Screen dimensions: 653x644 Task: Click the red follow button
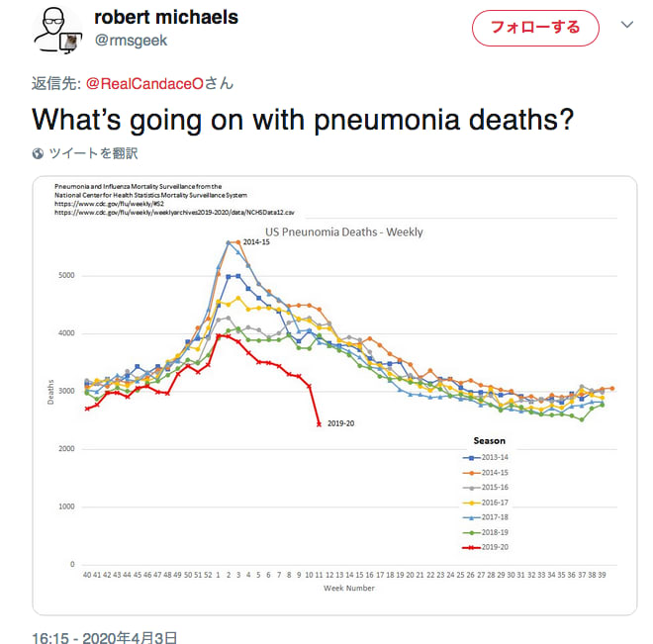coord(535,28)
